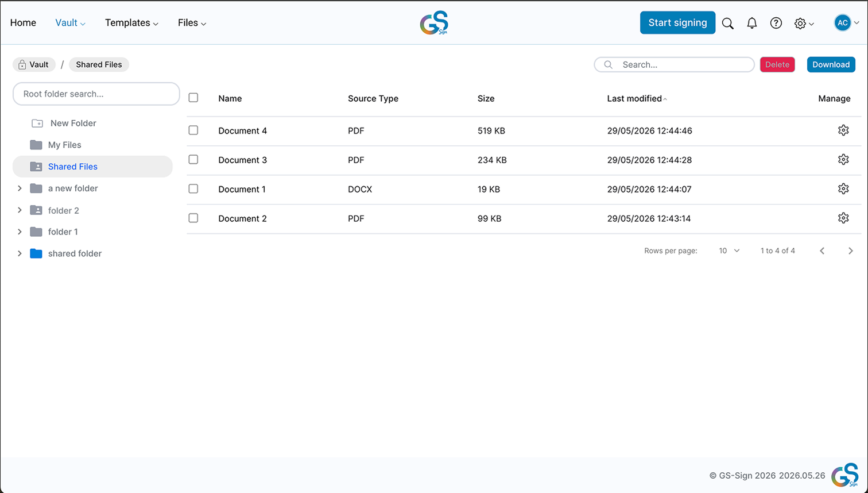
Task: Click the folder 2 shared-folder icon
Action: coord(36,210)
